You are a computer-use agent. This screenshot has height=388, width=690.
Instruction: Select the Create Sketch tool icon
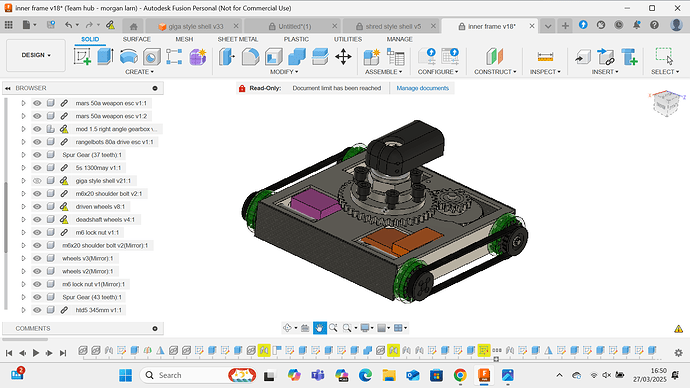click(82, 57)
